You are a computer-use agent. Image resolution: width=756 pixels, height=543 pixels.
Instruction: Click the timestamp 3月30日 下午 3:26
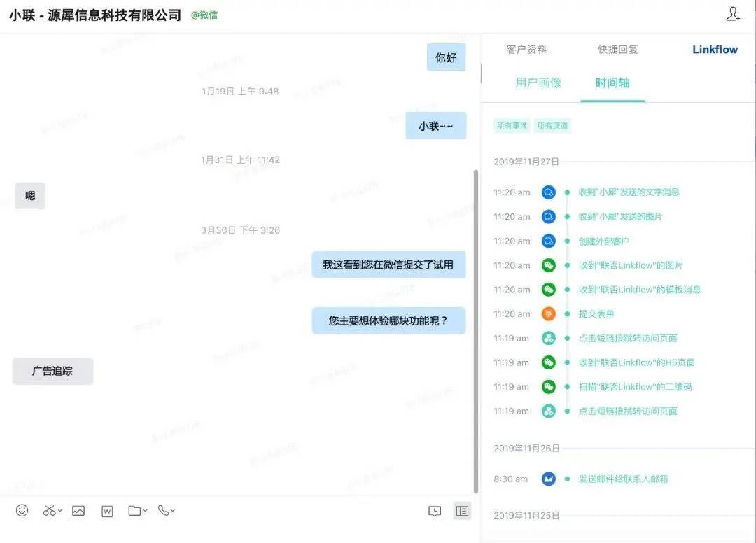pyautogui.click(x=240, y=230)
